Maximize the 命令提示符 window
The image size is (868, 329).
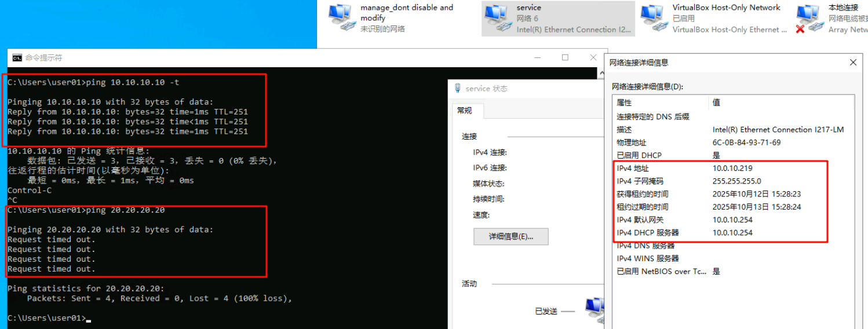pyautogui.click(x=565, y=57)
